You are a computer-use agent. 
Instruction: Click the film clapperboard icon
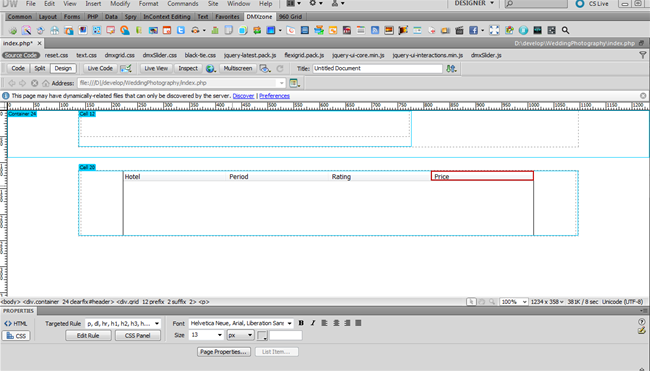click(x=459, y=30)
